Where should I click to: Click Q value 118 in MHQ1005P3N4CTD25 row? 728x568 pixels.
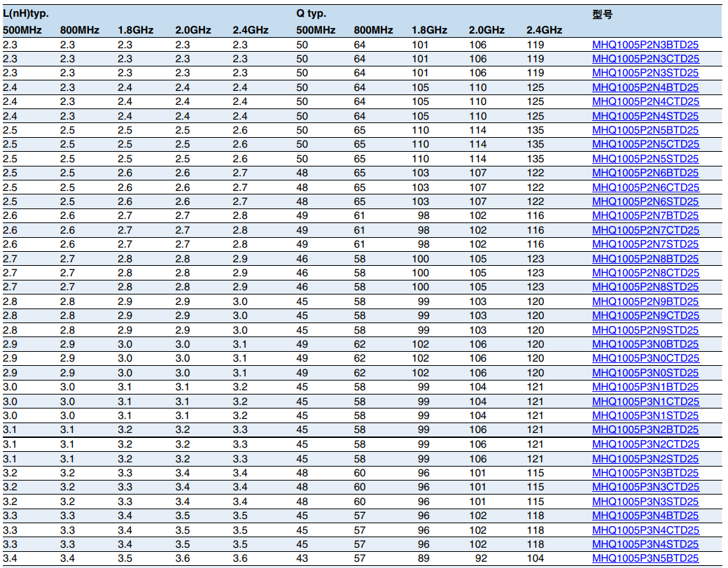(535, 530)
